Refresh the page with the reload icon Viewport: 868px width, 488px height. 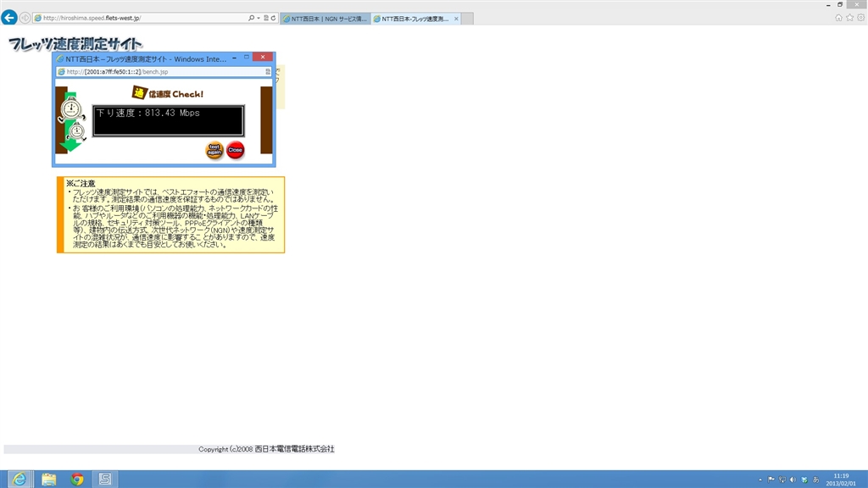click(x=273, y=19)
